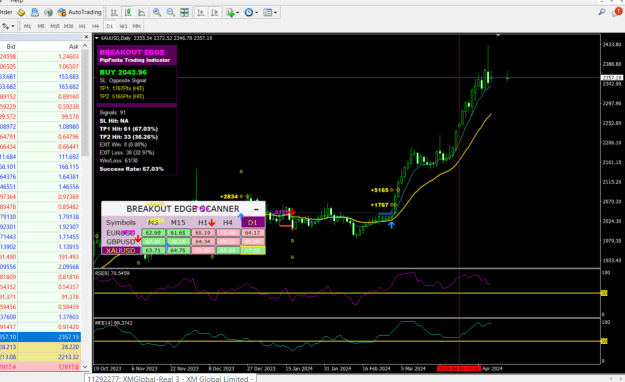Image resolution: width=625 pixels, height=382 pixels.
Task: Select the row with Ask 153.683
Action: tap(40, 77)
